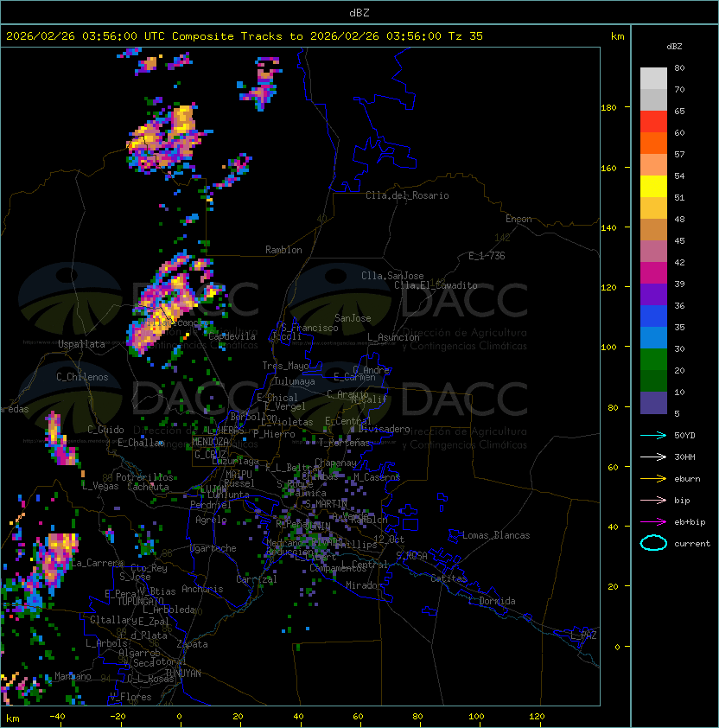This screenshot has height=728, width=719.
Task: Pick the royal blue swatch in dBZ scale
Action: click(653, 316)
